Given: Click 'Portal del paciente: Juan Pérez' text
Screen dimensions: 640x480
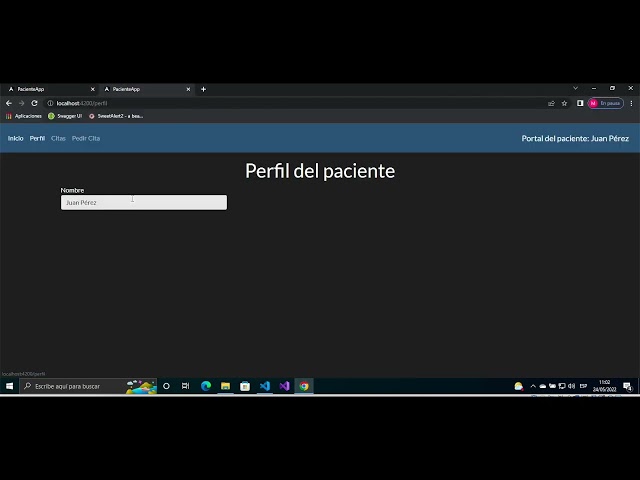Looking at the screenshot, I should [x=575, y=138].
